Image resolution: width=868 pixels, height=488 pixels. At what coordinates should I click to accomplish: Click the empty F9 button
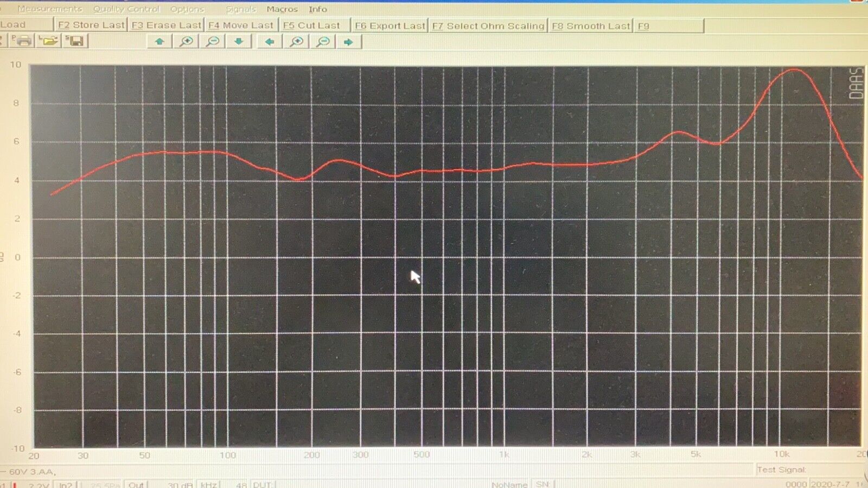(669, 26)
